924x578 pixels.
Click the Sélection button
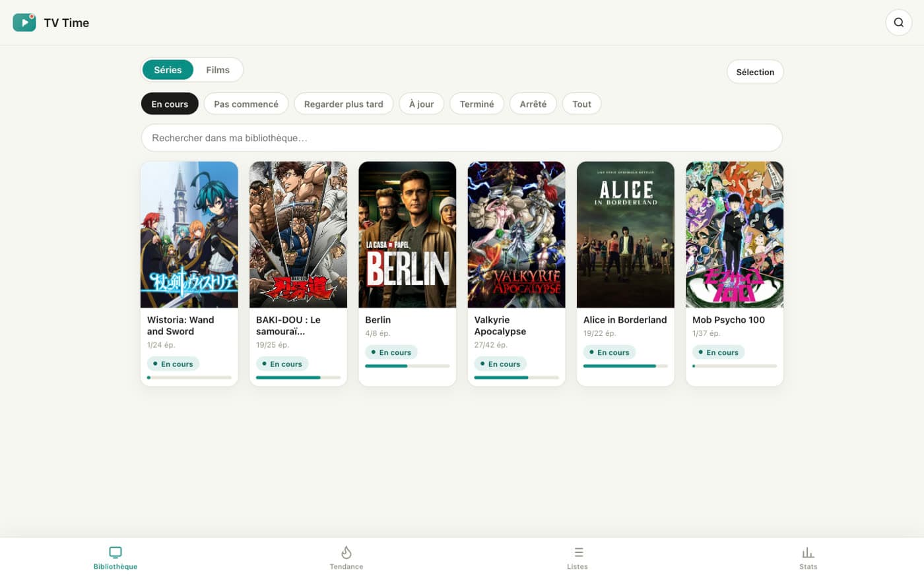755,72
